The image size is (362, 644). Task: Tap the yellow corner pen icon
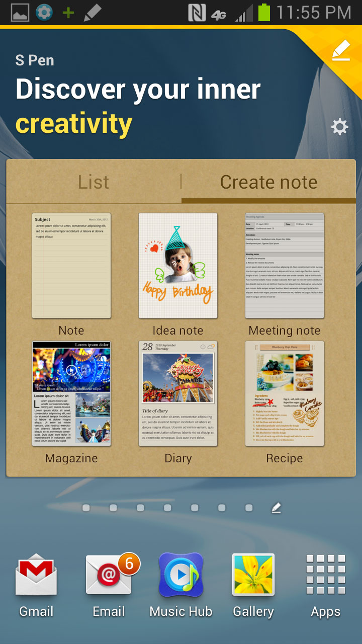point(341,51)
